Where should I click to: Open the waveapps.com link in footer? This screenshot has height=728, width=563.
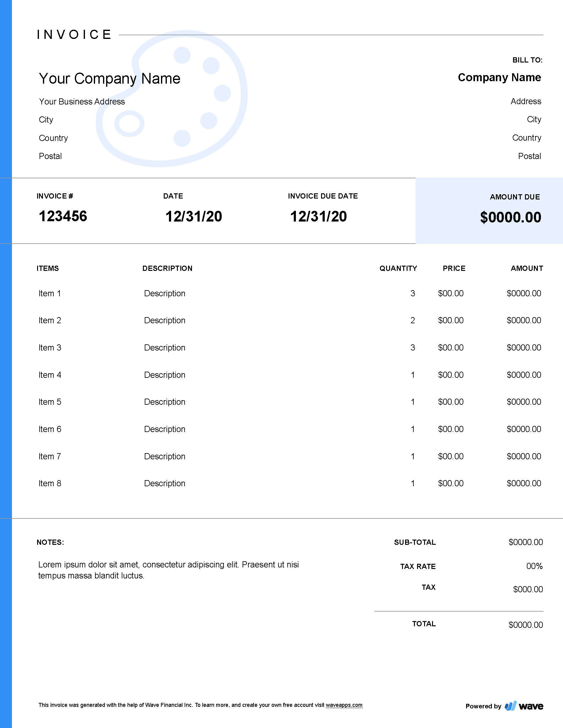[344, 705]
